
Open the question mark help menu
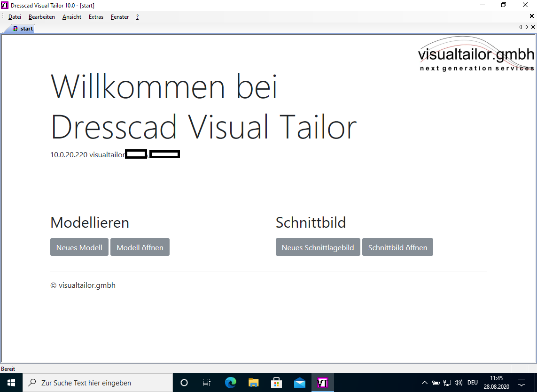pos(137,17)
